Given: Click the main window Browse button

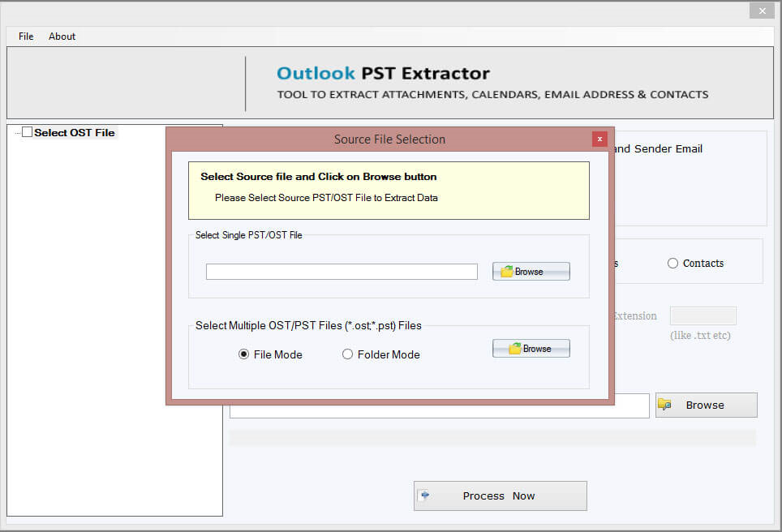Looking at the screenshot, I should pyautogui.click(x=707, y=405).
